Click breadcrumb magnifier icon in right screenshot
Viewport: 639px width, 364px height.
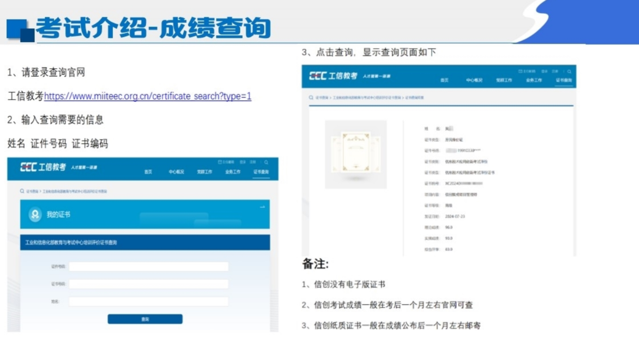point(311,98)
